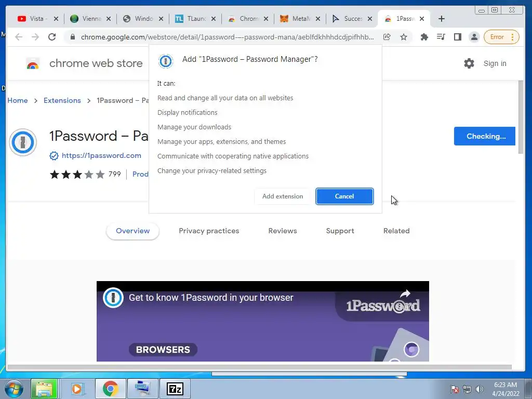Open the web store settings gear
This screenshot has height=399, width=532.
(x=469, y=63)
